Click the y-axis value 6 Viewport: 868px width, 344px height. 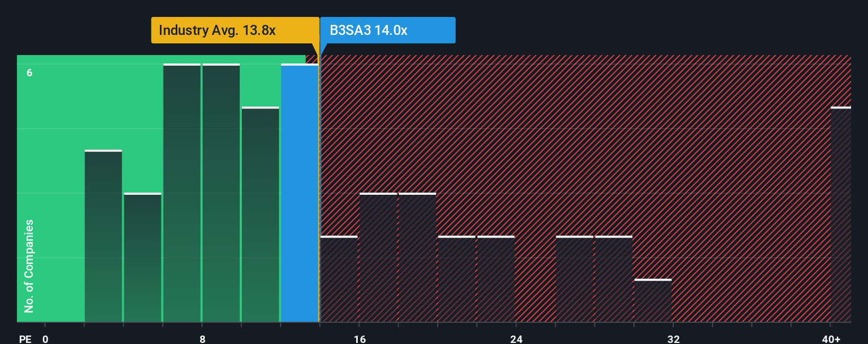click(30, 73)
